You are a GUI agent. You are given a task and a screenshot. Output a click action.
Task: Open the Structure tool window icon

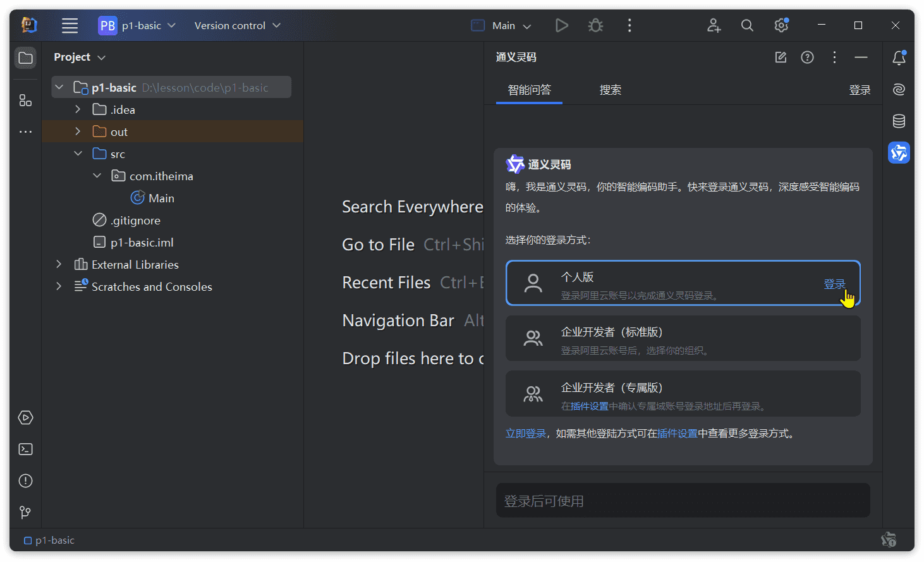coord(25,101)
